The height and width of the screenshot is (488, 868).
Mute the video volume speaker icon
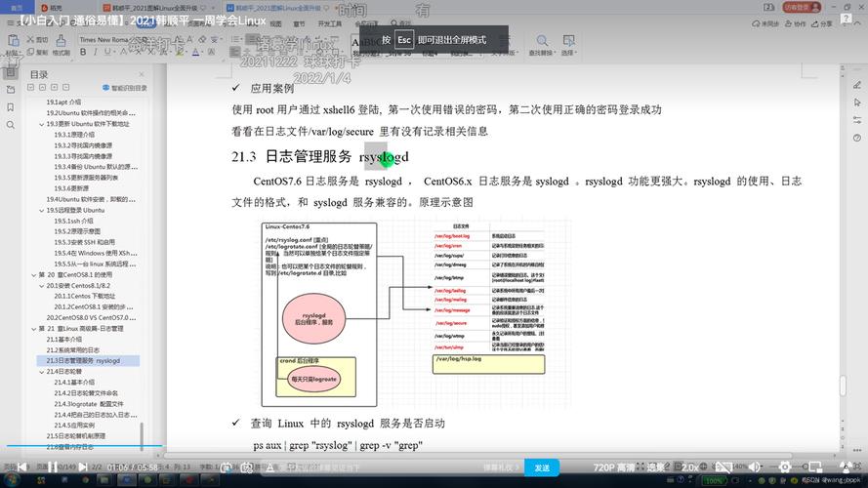point(754,467)
